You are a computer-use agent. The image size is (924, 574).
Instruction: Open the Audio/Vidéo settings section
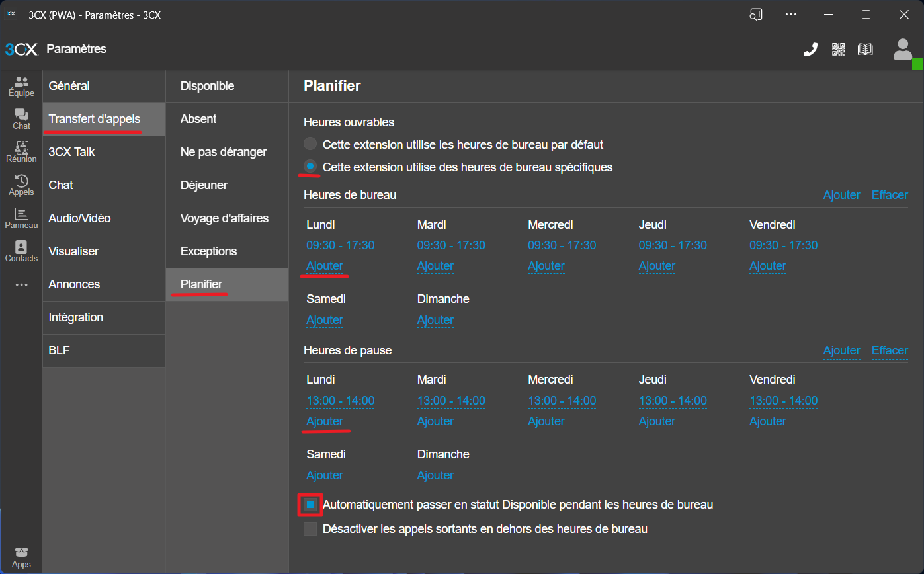pyautogui.click(x=104, y=218)
